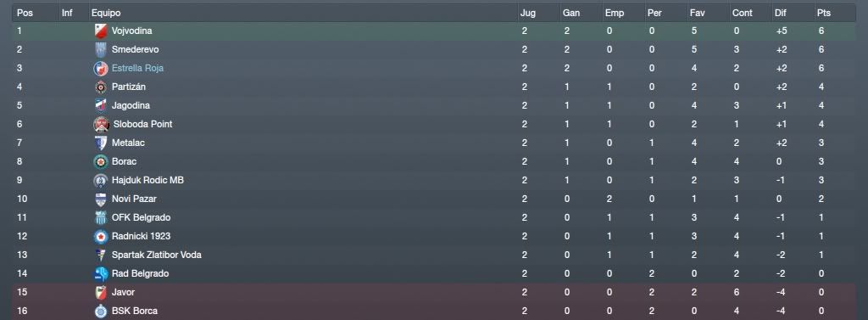Sort table by Pts column header
Screen dimensions: 868x320
(x=824, y=13)
